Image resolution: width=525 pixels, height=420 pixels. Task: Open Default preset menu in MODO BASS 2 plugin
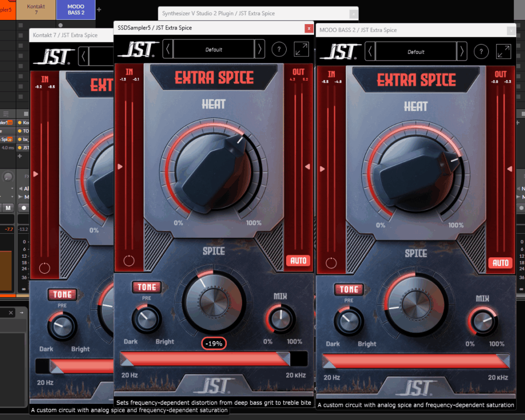click(416, 51)
